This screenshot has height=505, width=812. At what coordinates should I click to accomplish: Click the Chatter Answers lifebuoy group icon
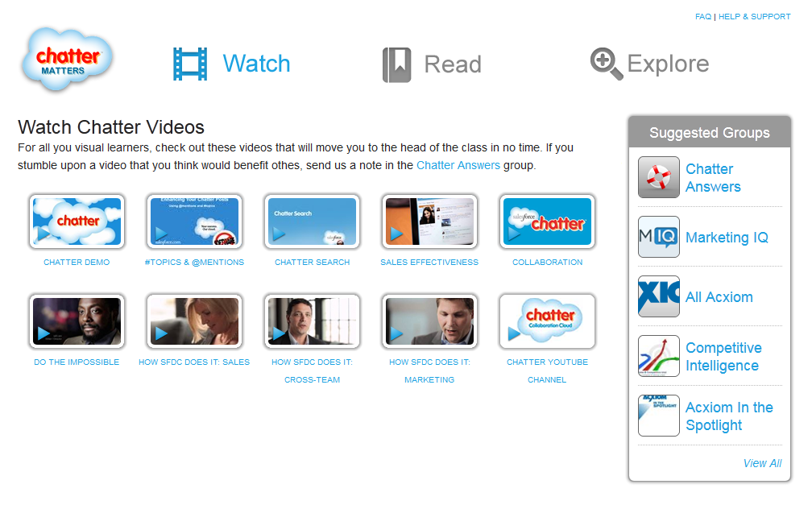(659, 177)
